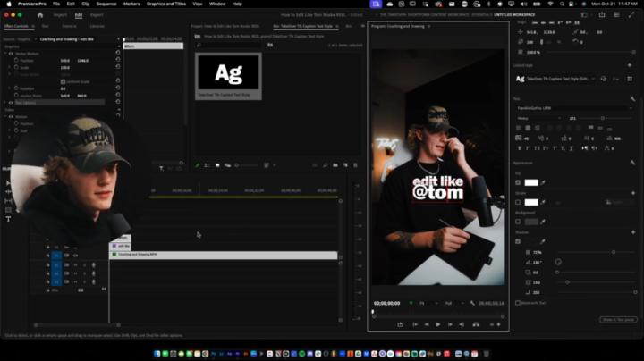Click the Step Back button in Program monitor
Screen dimensions: 644x361
coord(426,324)
